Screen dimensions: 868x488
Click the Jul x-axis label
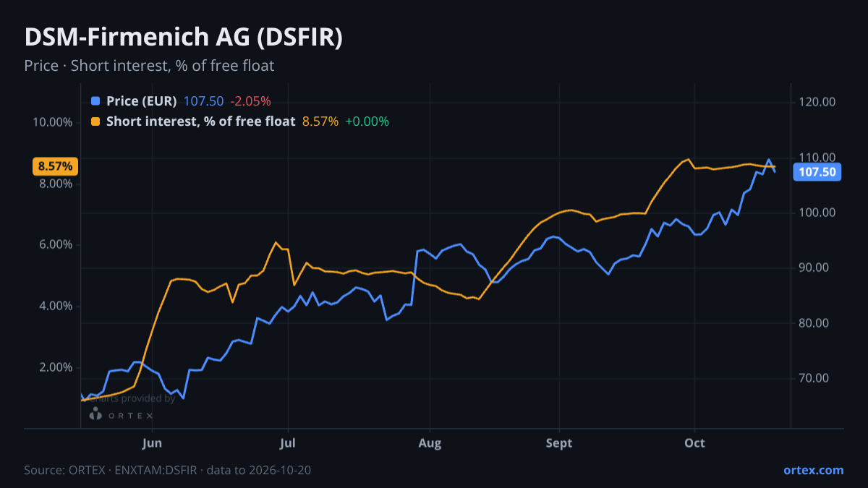coord(288,442)
